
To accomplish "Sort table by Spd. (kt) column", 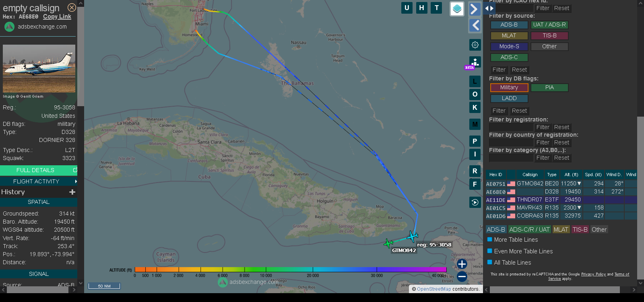I will tap(593, 175).
